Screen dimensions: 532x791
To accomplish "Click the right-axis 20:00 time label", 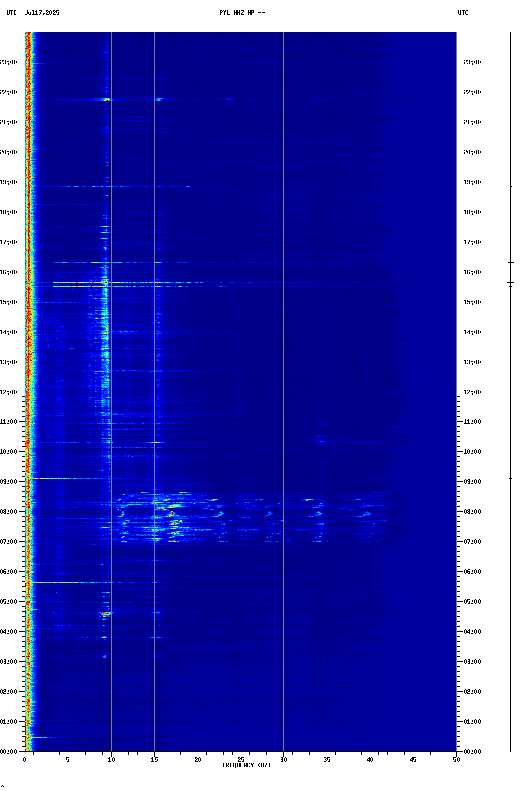I will point(472,152).
